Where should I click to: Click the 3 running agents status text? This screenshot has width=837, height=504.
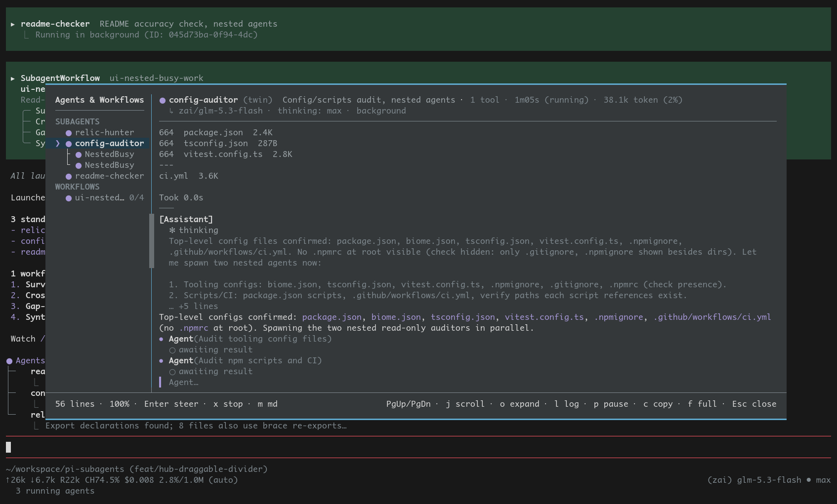pos(55,491)
